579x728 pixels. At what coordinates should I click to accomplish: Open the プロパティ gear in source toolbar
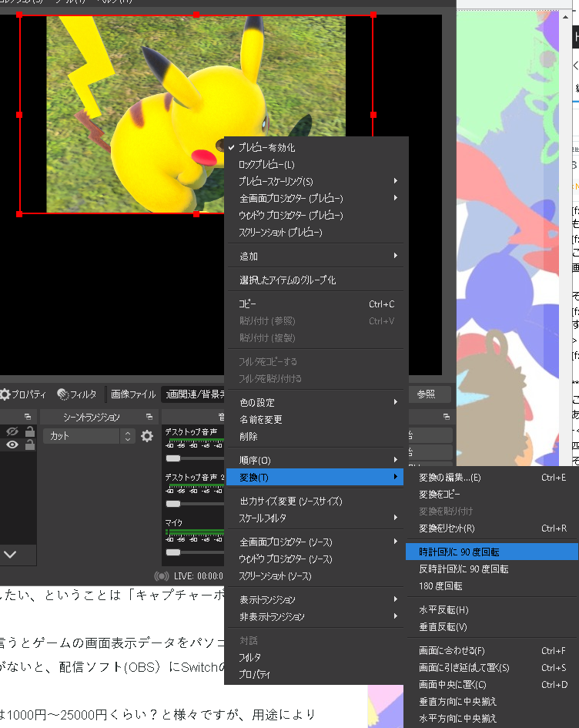23,394
